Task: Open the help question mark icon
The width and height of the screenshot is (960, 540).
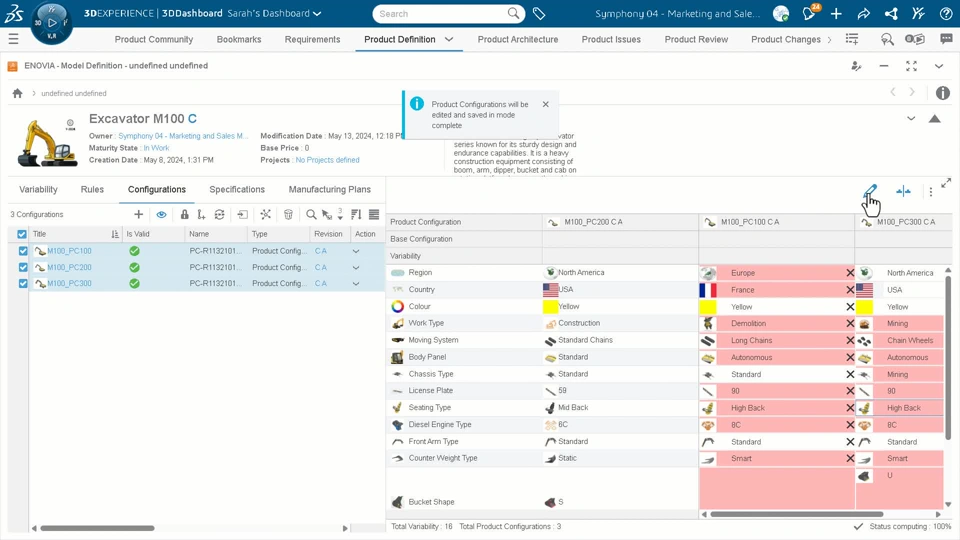Action: pyautogui.click(x=946, y=13)
